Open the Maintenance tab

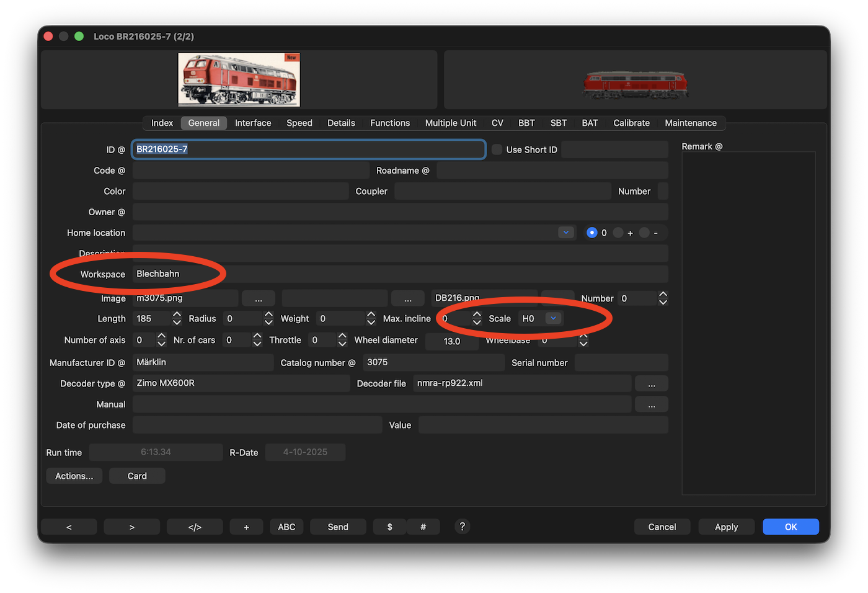tap(690, 123)
